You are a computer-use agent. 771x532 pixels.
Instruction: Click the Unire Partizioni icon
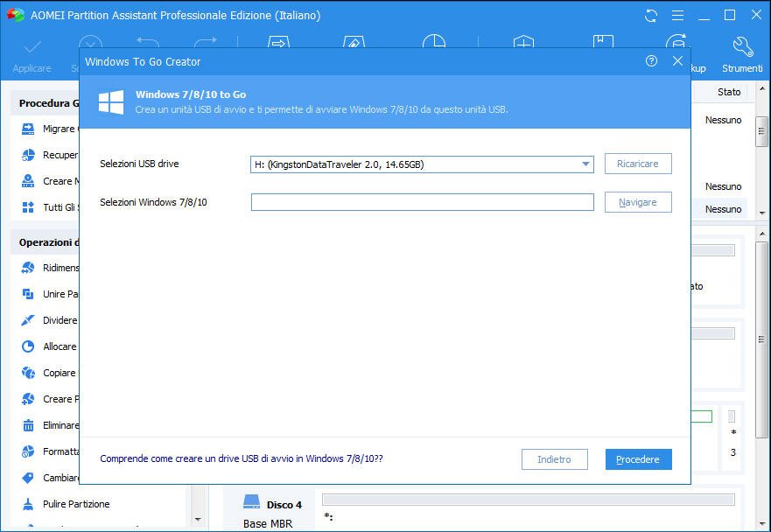tap(28, 294)
